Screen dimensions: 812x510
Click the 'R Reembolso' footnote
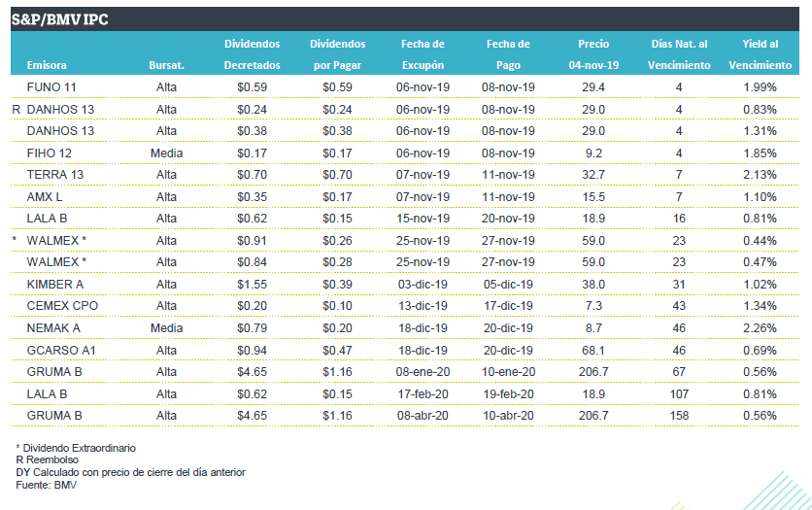pos(48,459)
